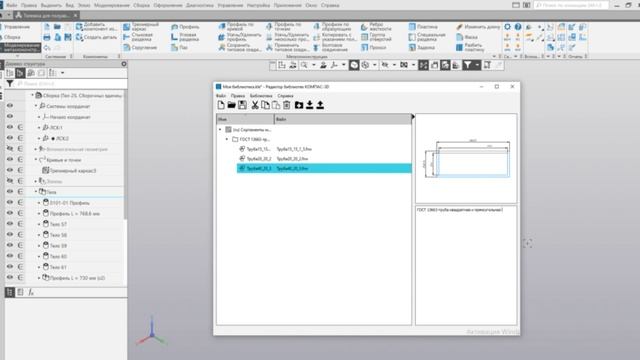The height and width of the screenshot is (360, 640).
Task: Expand Кривые и точки tree node
Action: point(36,160)
